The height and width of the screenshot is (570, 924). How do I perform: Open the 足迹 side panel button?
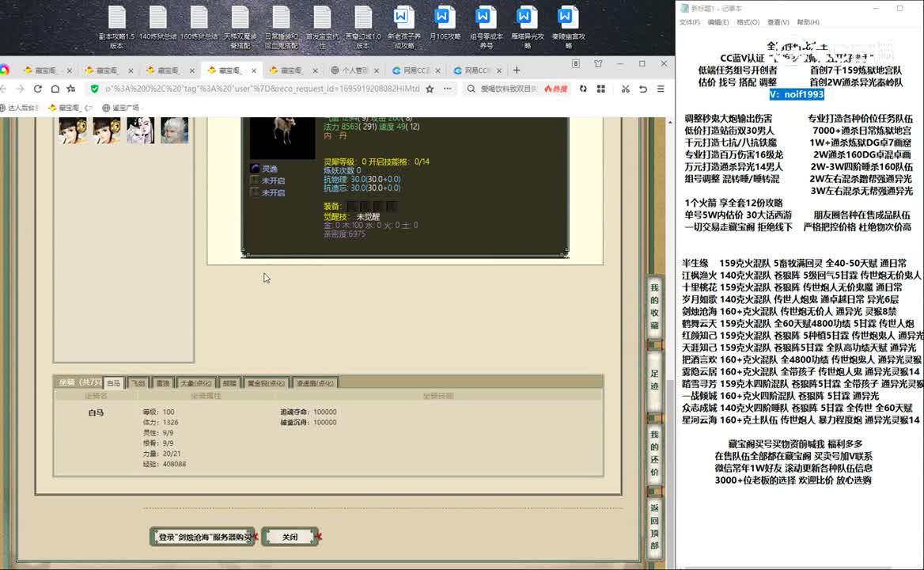(x=654, y=380)
